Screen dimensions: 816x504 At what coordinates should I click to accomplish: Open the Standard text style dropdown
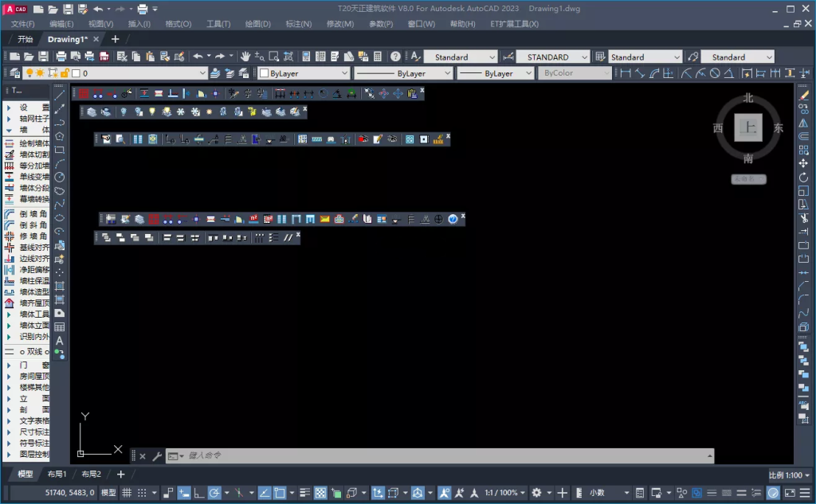coord(460,57)
